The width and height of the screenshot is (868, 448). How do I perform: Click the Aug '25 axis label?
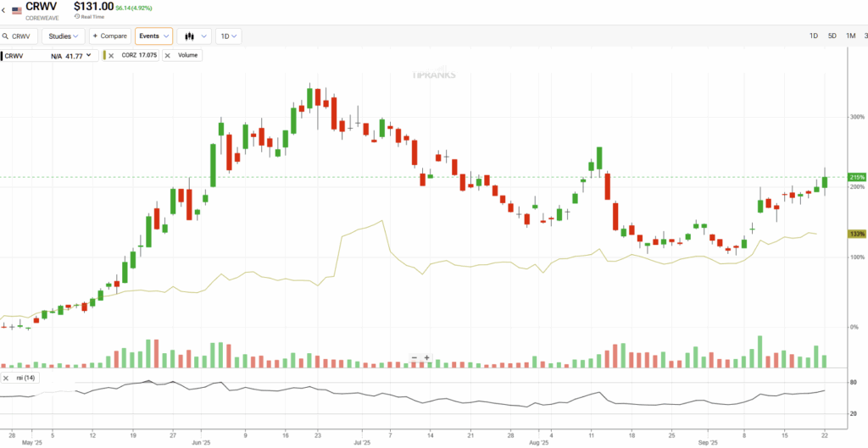pos(538,444)
